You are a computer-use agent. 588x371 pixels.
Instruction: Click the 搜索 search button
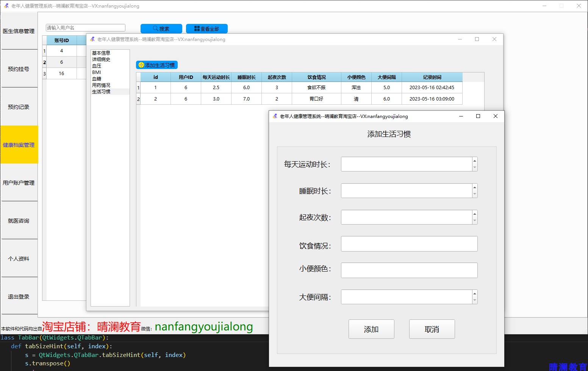(161, 28)
